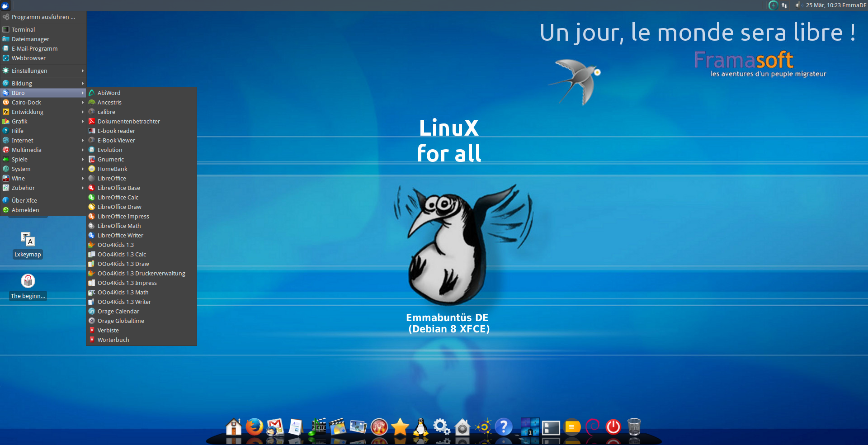868x445 pixels.
Task: Launch AbiWord from the Büro submenu
Action: (142, 93)
